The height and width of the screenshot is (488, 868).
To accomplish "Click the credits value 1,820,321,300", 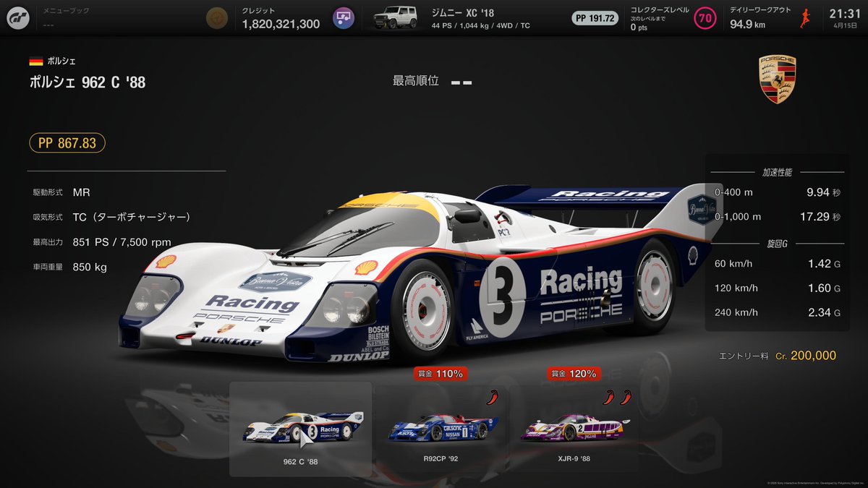I will coord(281,24).
